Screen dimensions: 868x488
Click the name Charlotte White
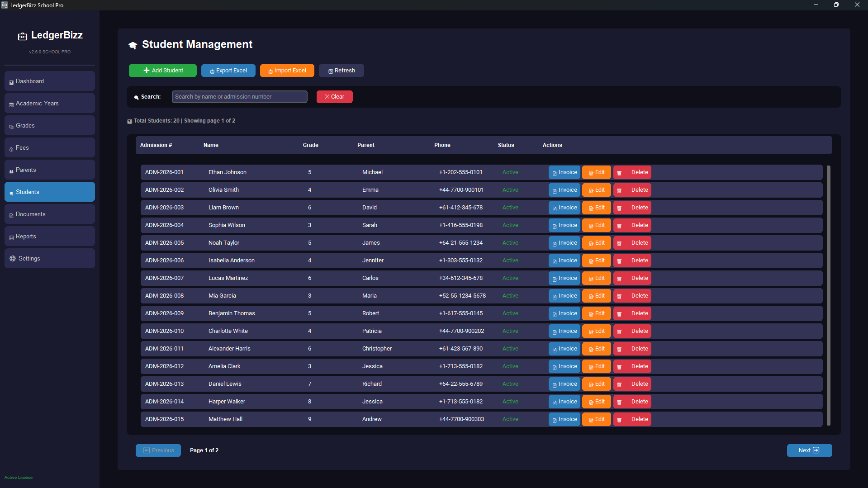coord(228,331)
